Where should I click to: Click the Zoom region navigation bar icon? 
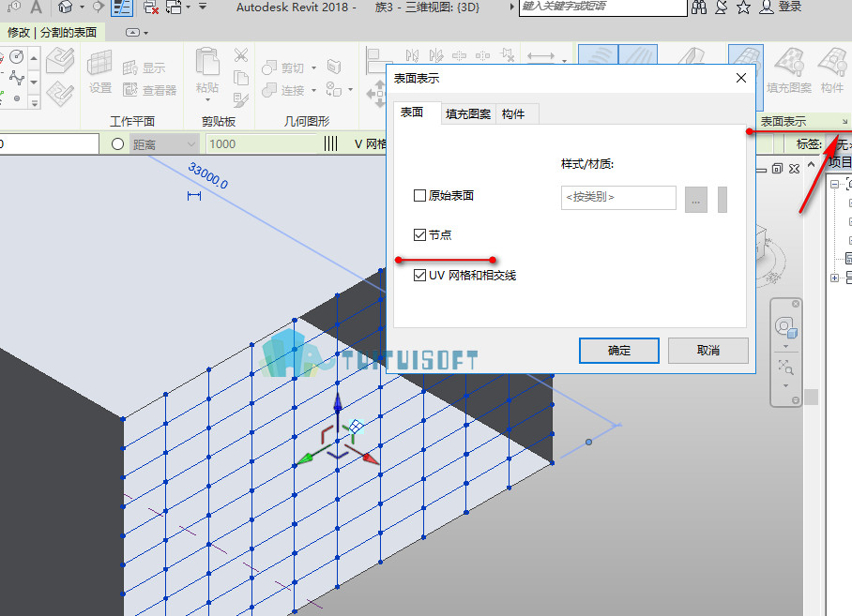click(785, 368)
